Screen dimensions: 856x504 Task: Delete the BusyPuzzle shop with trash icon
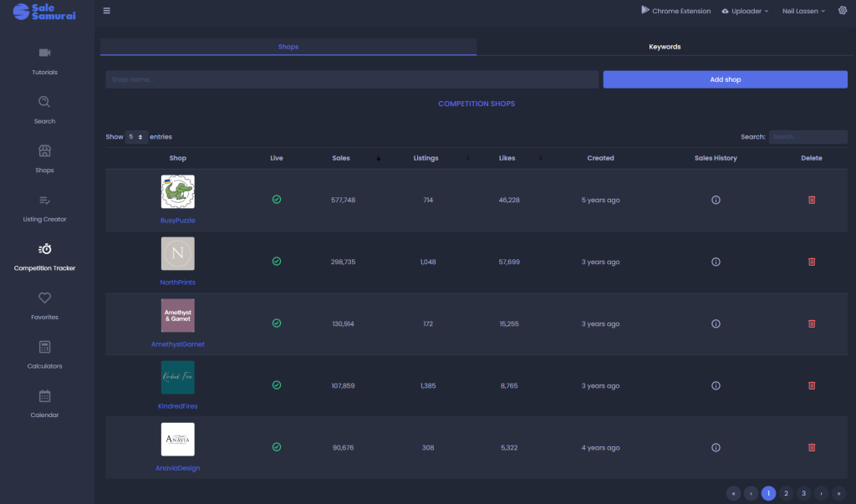[811, 200]
